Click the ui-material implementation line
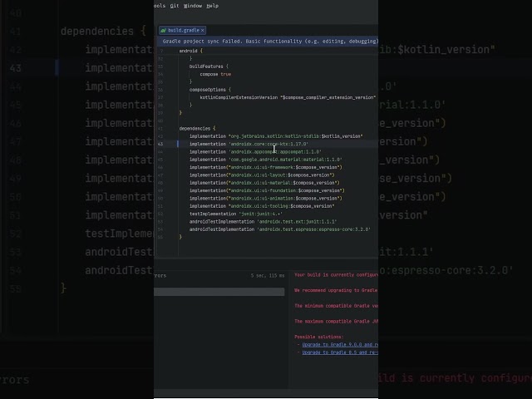 pyautogui.click(x=264, y=183)
